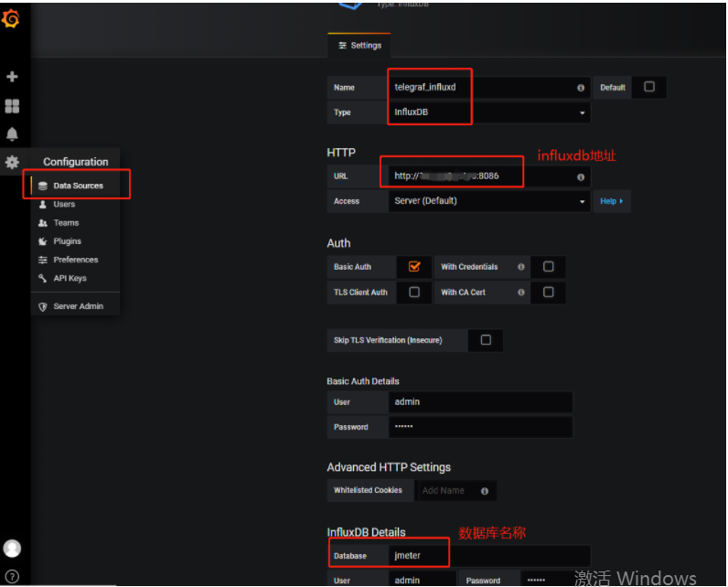This screenshot has height=587, width=728.
Task: Click With CA Cert info icon
Action: 521,293
